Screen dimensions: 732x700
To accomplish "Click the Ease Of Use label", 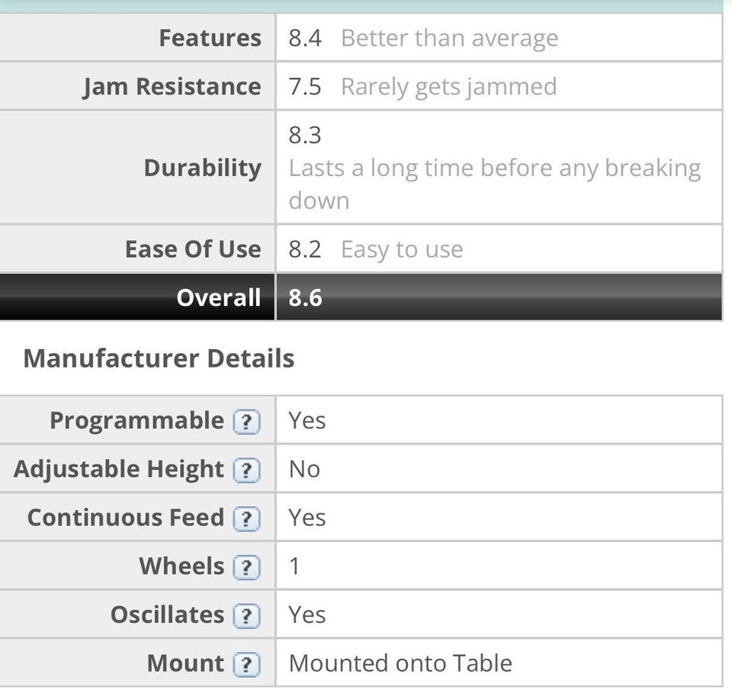I will [x=193, y=249].
